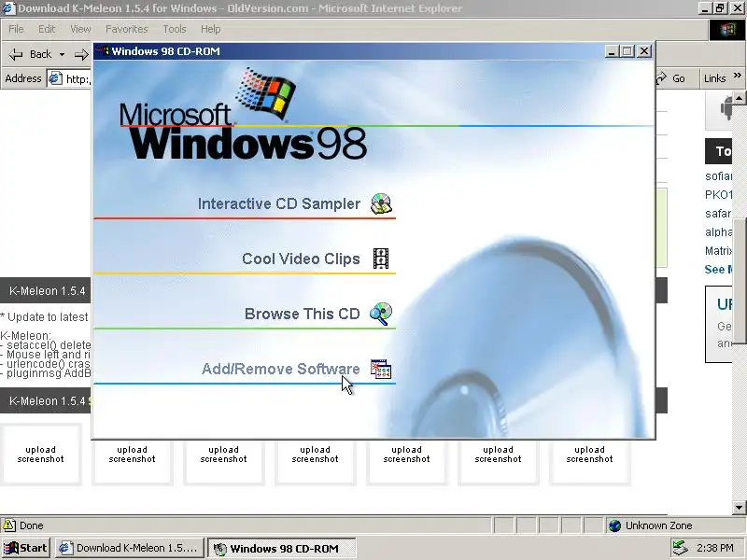Click the magnifier CD icon for browsing
Image resolution: width=747 pixels, height=560 pixels.
coord(381,314)
